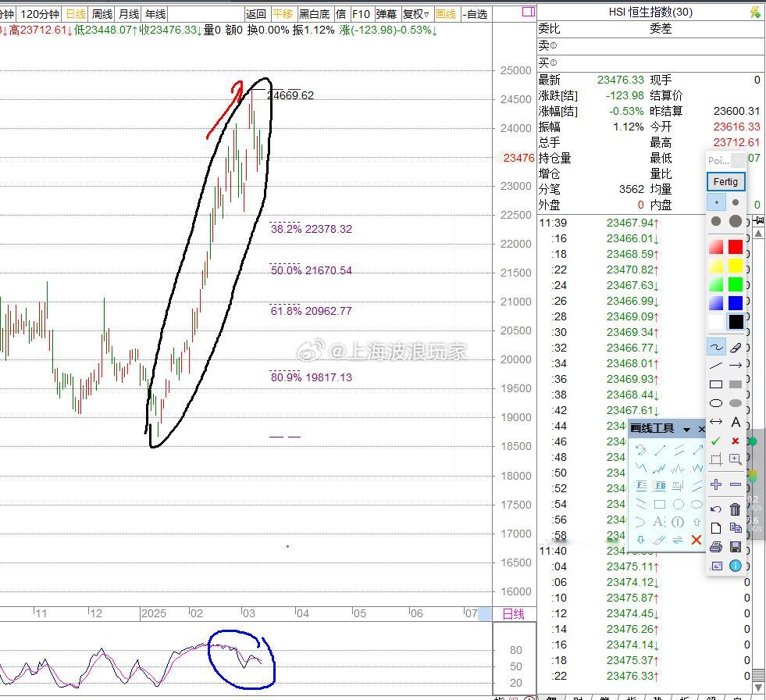Toggle 弹幕 overlay in toolbar
This screenshot has width=766, height=700.
click(x=387, y=14)
